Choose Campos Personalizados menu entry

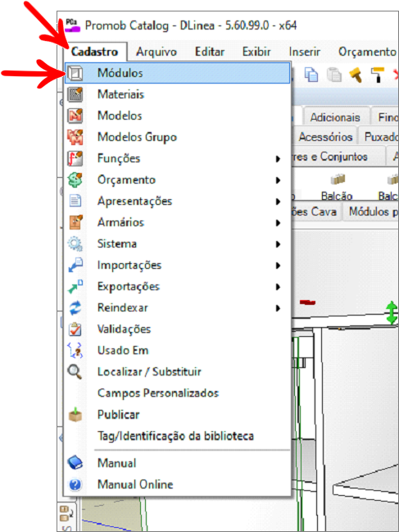coord(177,393)
